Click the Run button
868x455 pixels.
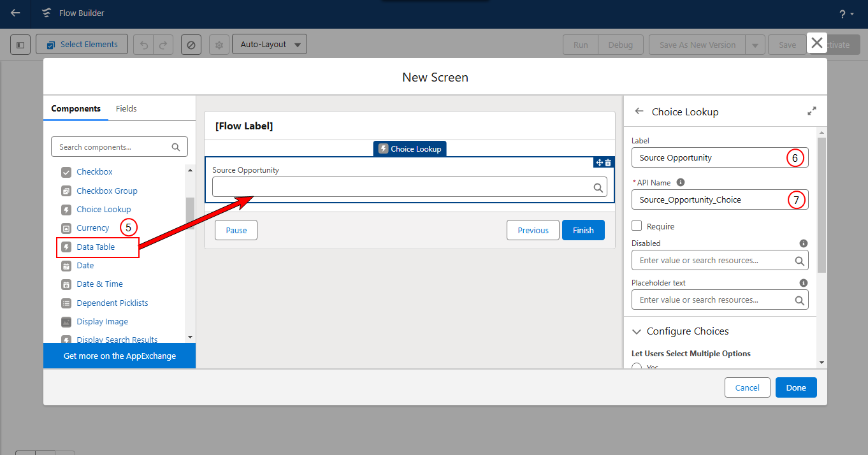click(x=581, y=45)
